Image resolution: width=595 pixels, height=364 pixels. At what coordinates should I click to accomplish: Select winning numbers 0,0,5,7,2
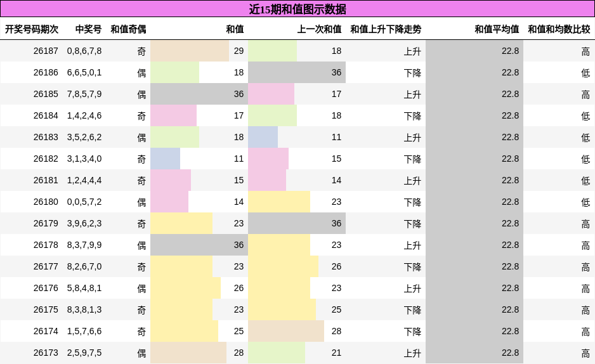(84, 202)
